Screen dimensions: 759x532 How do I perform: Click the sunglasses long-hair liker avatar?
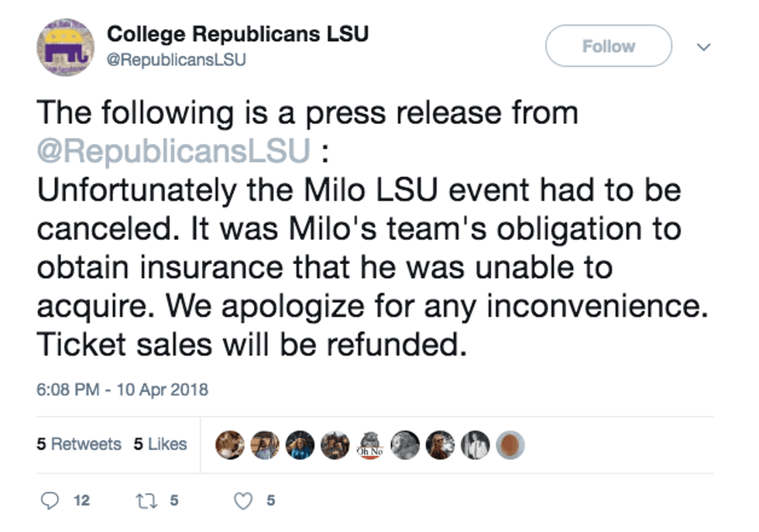click(440, 444)
